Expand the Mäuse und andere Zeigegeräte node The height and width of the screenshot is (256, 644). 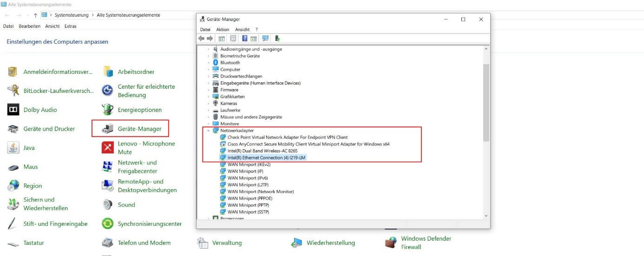point(209,117)
